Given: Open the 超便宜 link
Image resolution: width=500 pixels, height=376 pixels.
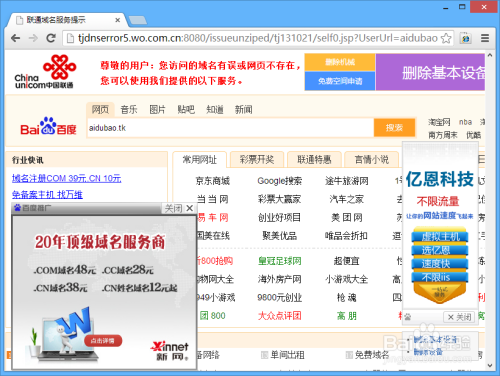Looking at the screenshot, I should tap(347, 261).
